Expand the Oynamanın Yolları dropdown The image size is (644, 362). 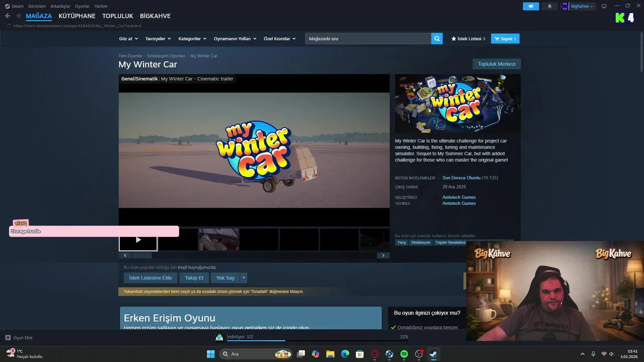[x=235, y=39]
